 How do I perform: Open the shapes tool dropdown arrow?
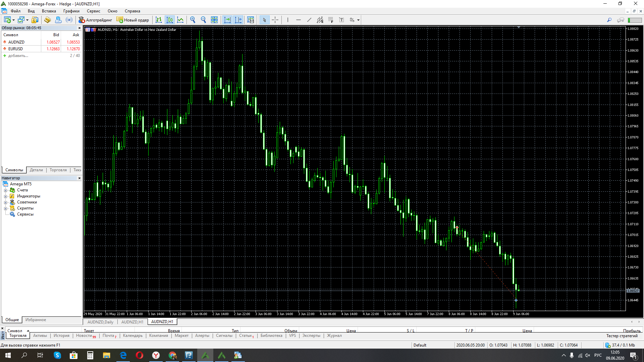358,20
